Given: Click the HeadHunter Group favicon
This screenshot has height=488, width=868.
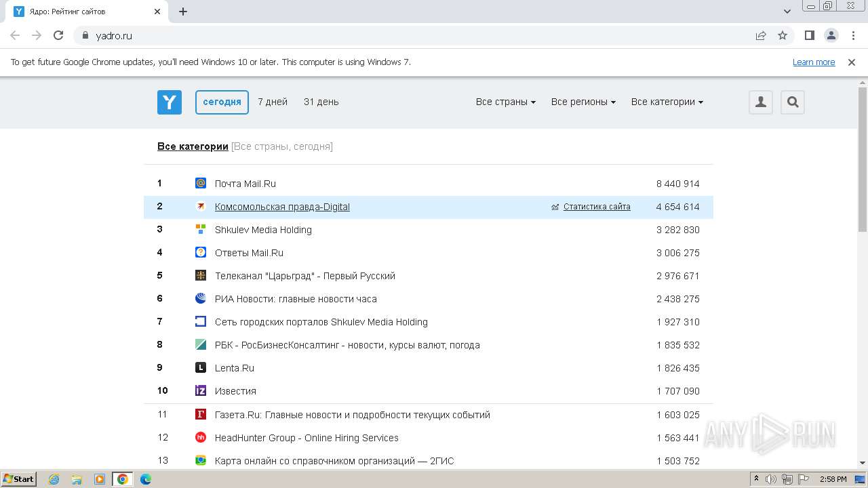Looking at the screenshot, I should pyautogui.click(x=201, y=437).
